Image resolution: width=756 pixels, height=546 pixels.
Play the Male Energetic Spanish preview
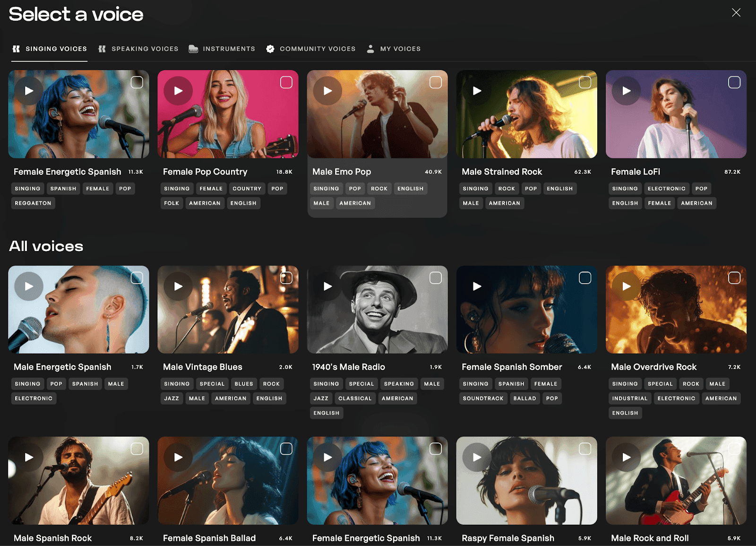29,286
